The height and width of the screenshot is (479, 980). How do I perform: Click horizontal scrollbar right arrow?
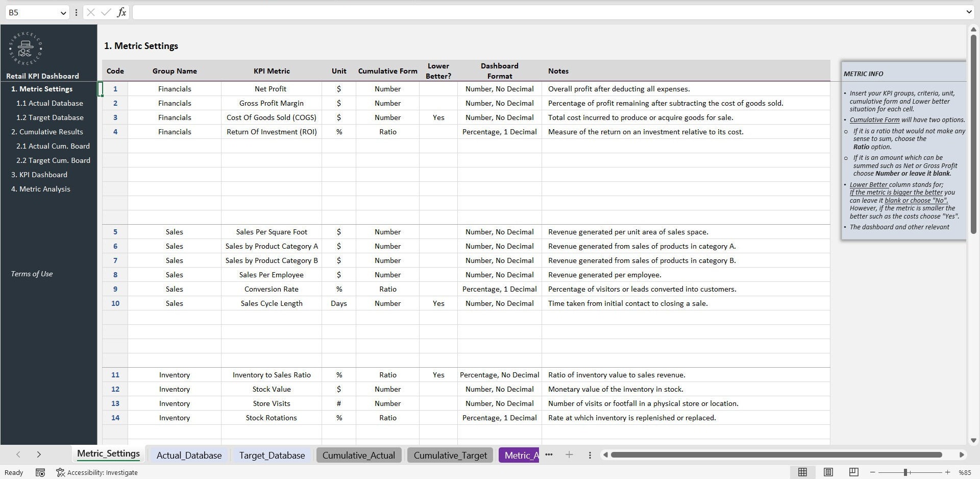coord(962,454)
